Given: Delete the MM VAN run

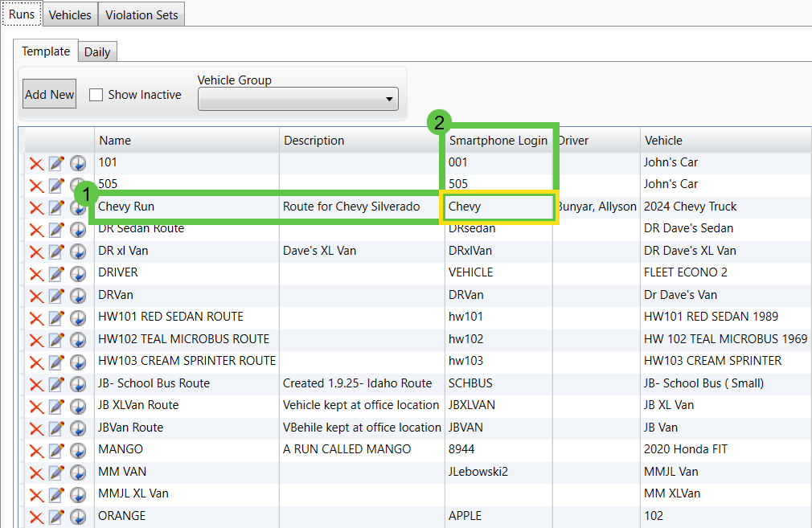Looking at the screenshot, I should (36, 473).
